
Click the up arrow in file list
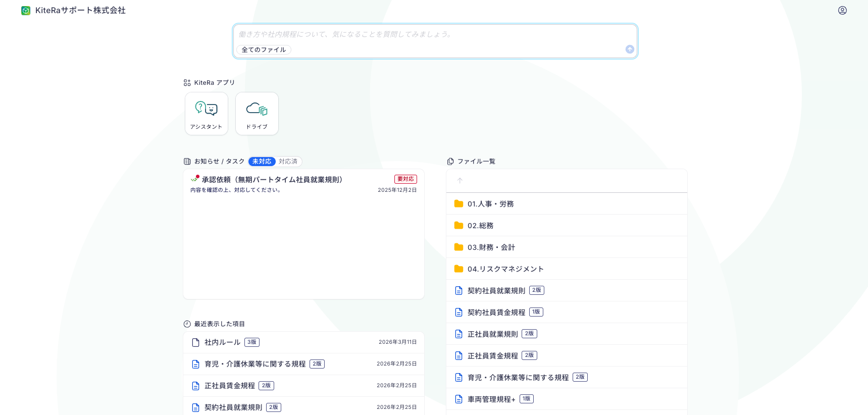459,181
